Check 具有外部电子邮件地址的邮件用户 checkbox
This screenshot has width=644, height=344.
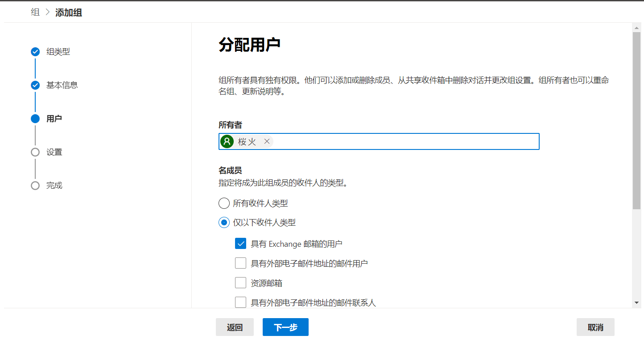point(241,263)
